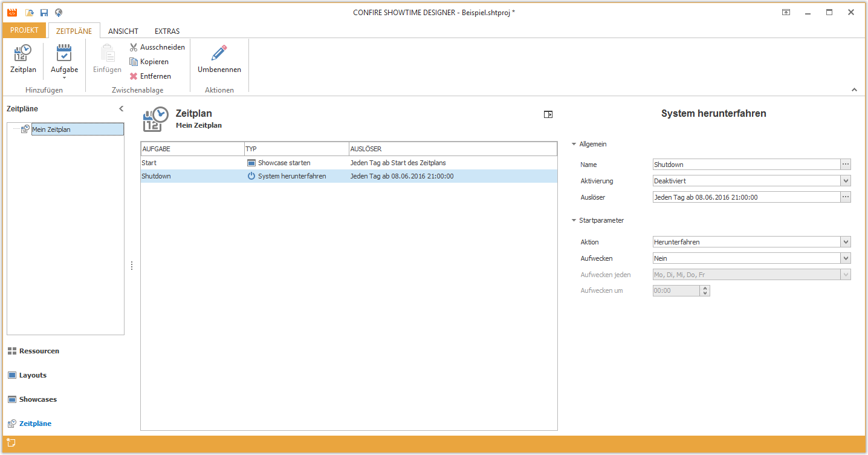Click the Auslöser input field

747,197
